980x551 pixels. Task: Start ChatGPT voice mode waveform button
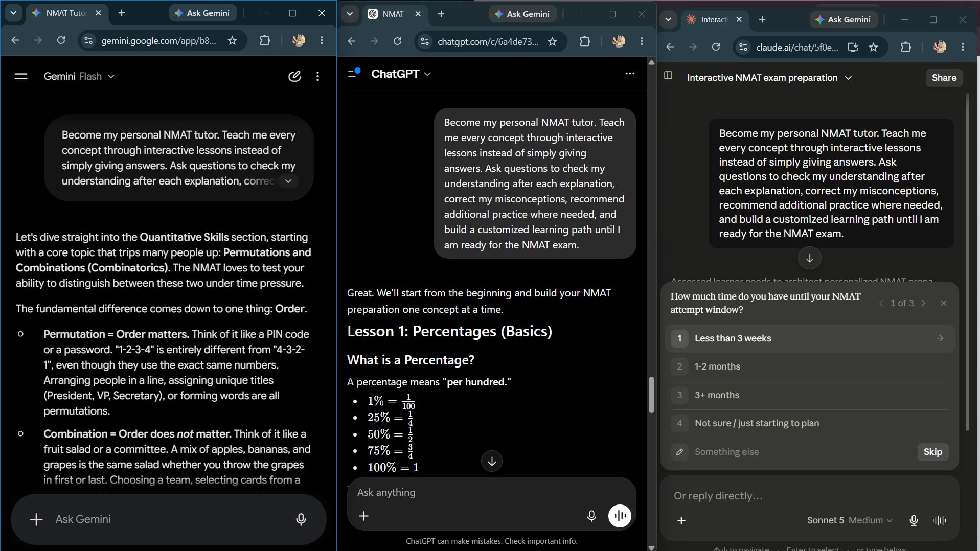[620, 516]
